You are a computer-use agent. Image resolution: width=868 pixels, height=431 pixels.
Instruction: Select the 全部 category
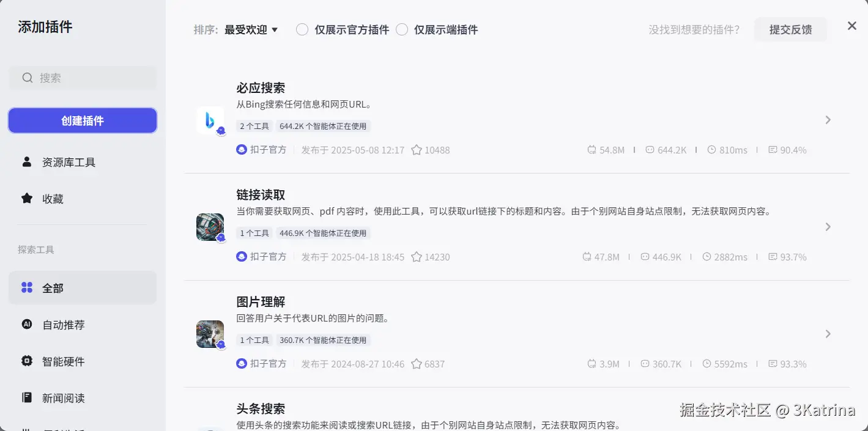click(83, 288)
